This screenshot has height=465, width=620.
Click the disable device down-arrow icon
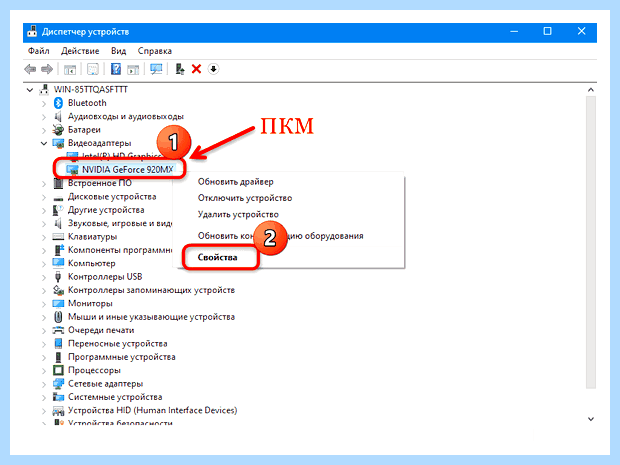pyautogui.click(x=214, y=69)
